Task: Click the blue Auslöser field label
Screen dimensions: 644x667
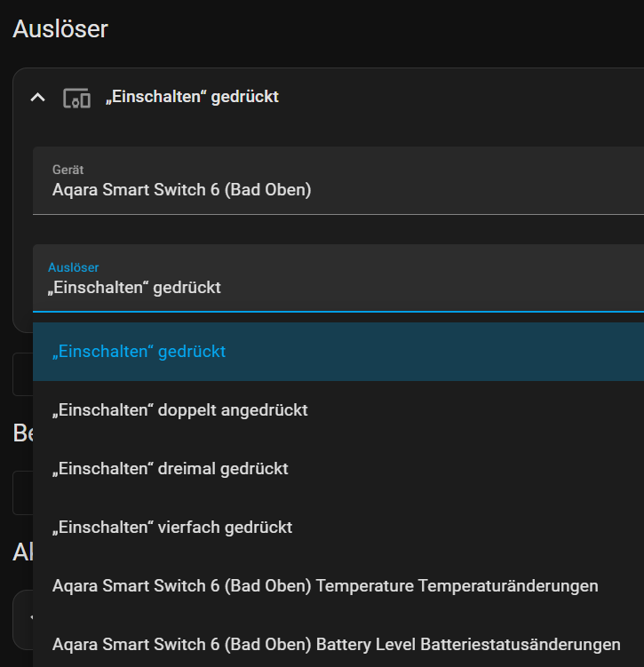Action: coord(74,267)
